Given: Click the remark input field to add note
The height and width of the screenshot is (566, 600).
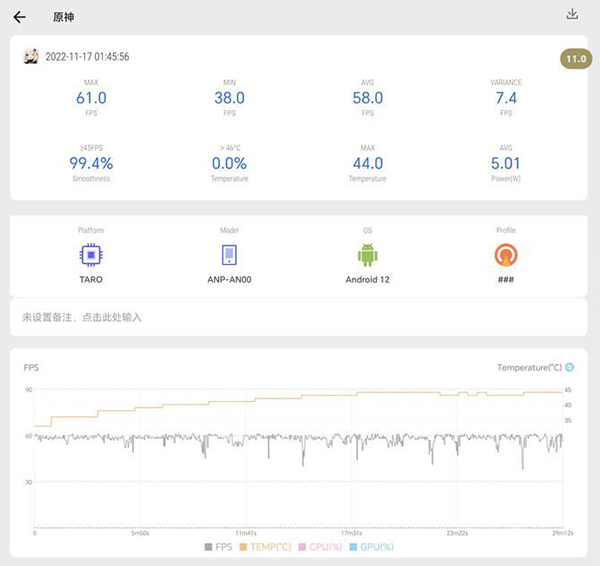Looking at the screenshot, I should [299, 317].
